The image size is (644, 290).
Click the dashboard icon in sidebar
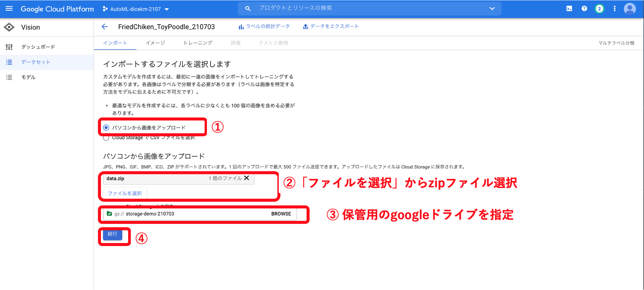[9, 47]
